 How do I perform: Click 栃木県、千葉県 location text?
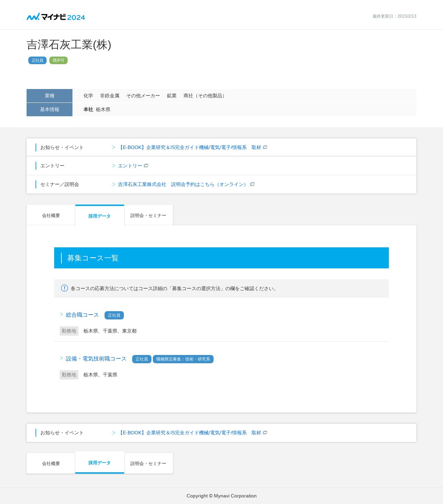coord(100,375)
